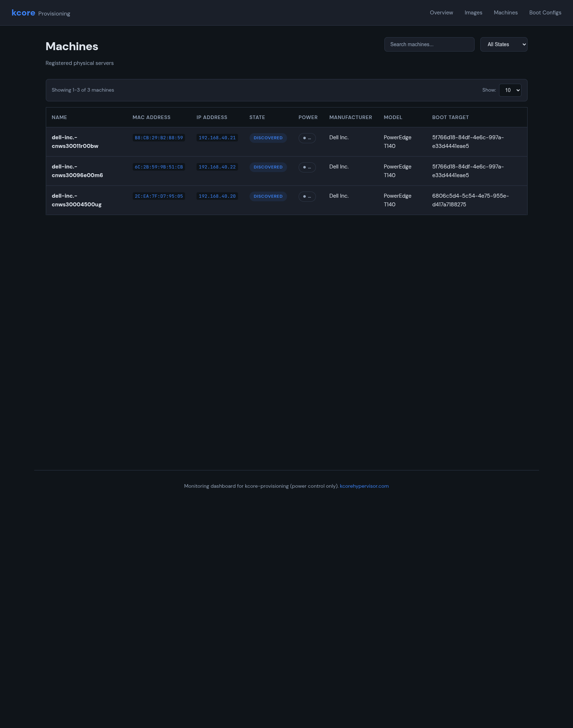Open the All States filter dropdown

tap(504, 44)
